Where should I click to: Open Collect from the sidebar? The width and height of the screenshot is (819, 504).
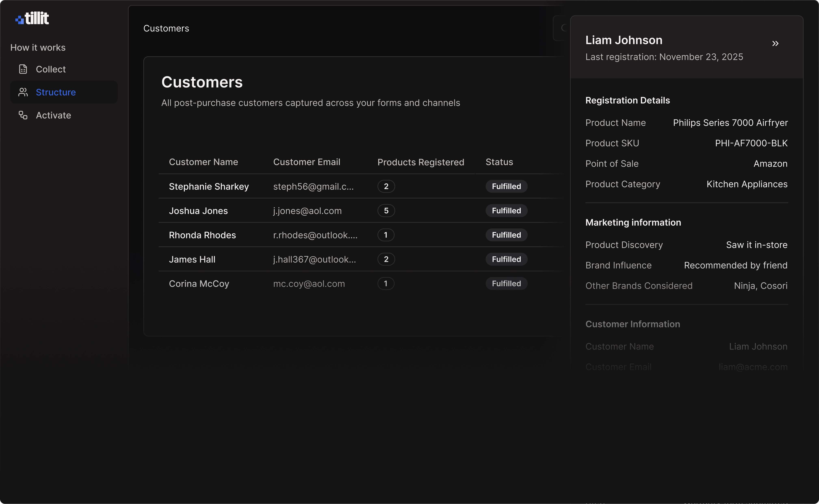[51, 69]
